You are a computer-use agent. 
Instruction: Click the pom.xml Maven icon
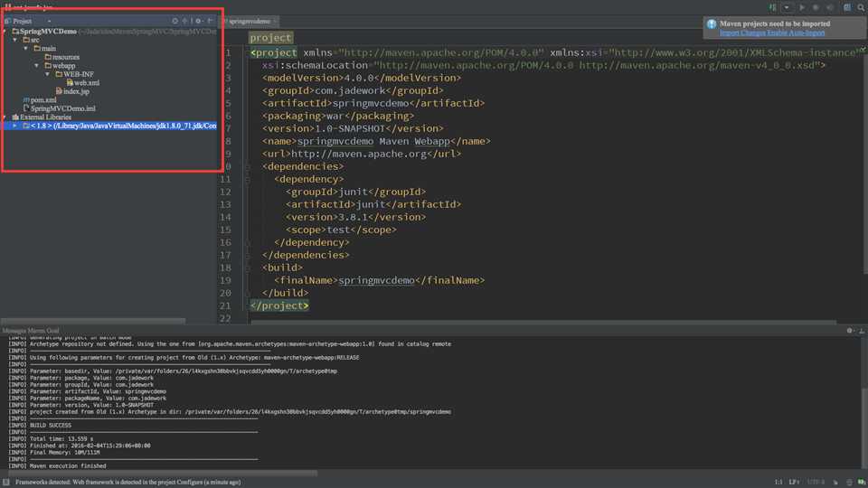point(26,100)
